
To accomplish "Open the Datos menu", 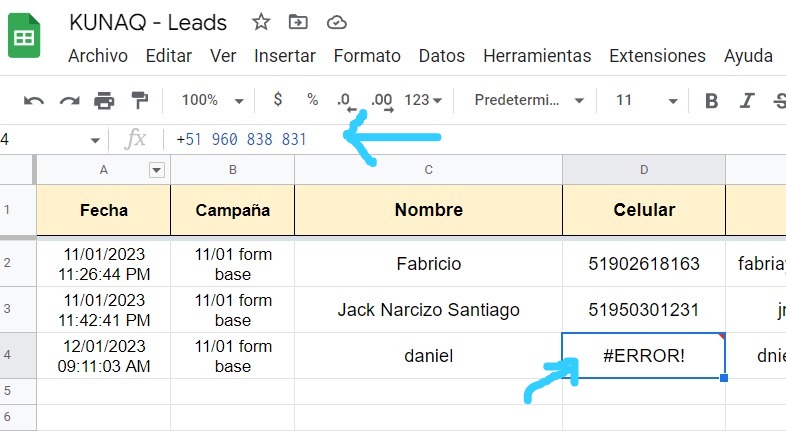I will pos(442,56).
